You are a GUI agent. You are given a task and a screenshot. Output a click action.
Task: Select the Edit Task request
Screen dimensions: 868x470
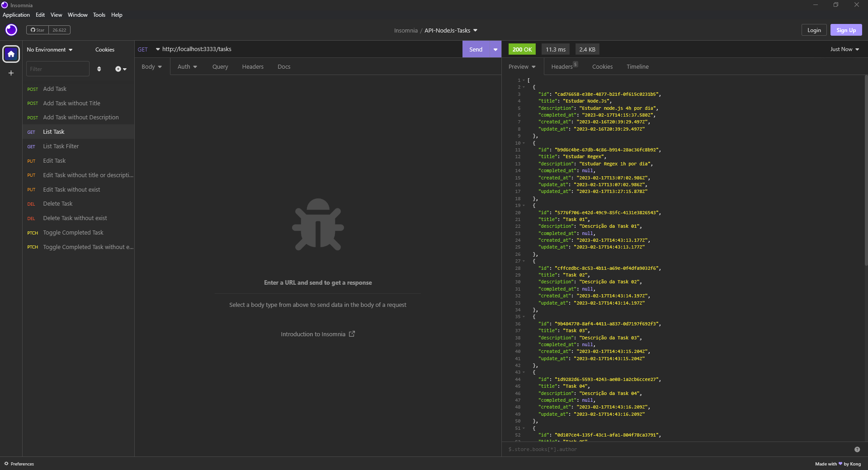pyautogui.click(x=79, y=161)
